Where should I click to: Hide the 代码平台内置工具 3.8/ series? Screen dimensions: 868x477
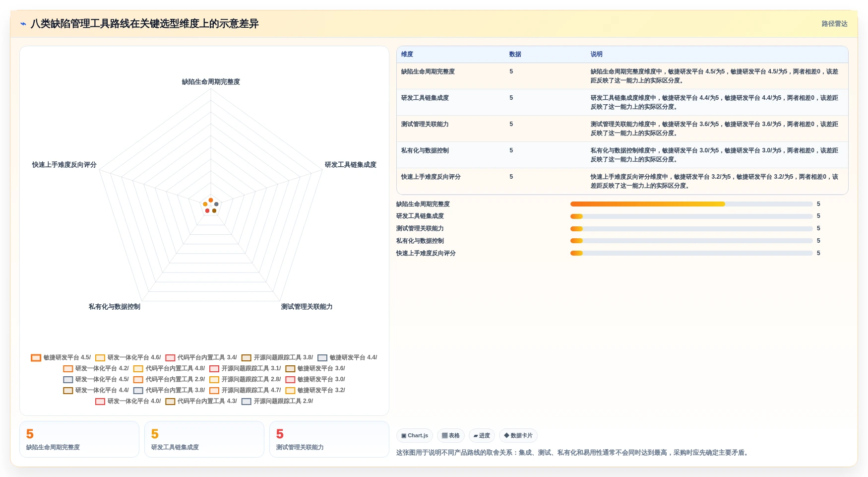[169, 390]
